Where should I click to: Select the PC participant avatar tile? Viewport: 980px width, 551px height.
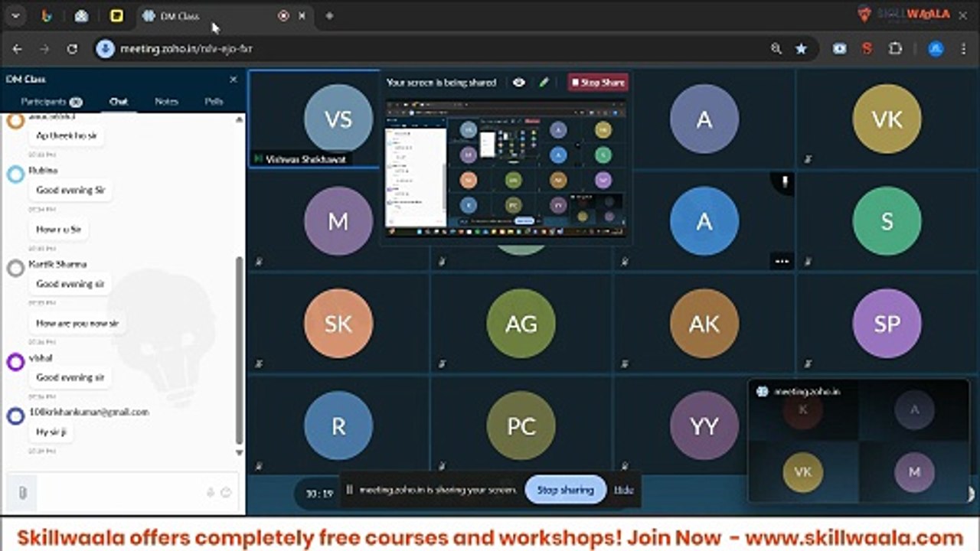[521, 425]
